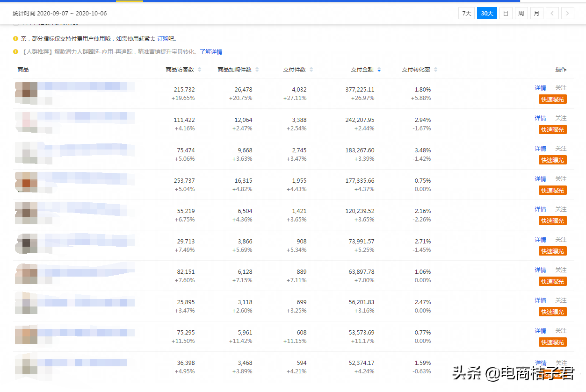Go to next period with right chevron
Viewport: 586px width, 392px height.
click(x=567, y=13)
